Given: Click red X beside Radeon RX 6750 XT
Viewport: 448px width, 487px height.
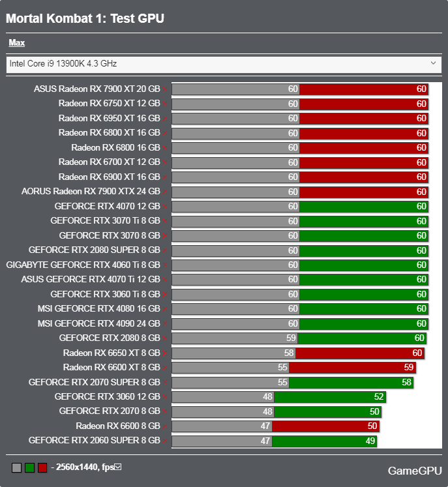Looking at the screenshot, I should point(166,104).
